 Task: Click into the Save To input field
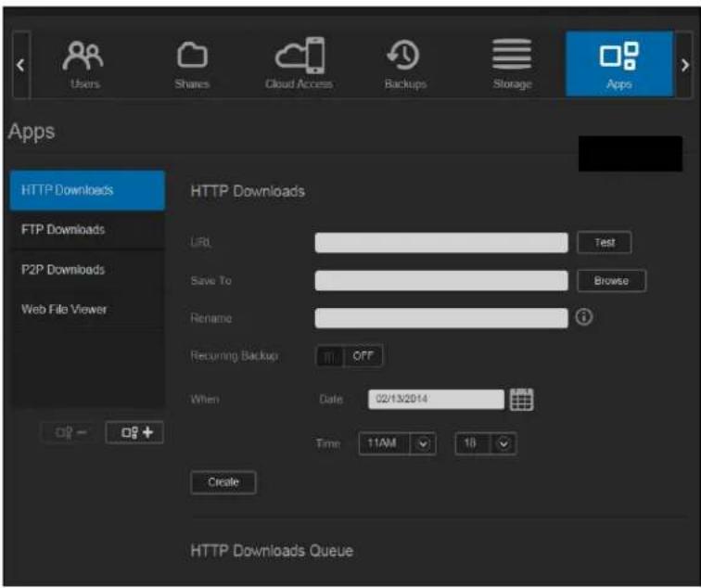441,280
